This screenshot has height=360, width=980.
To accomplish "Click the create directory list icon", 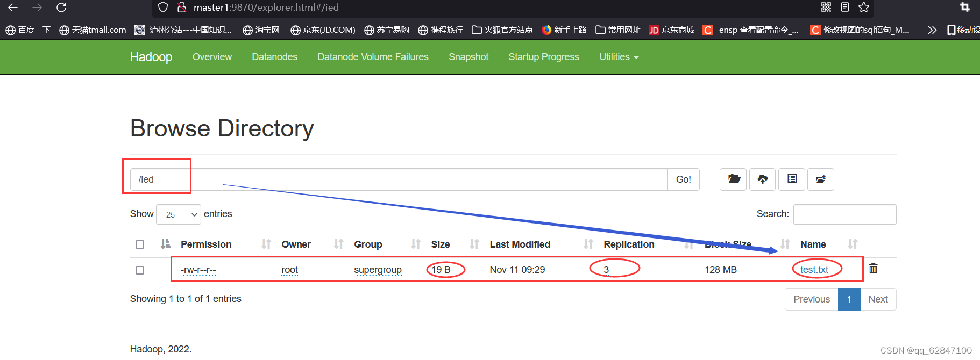I will [792, 179].
